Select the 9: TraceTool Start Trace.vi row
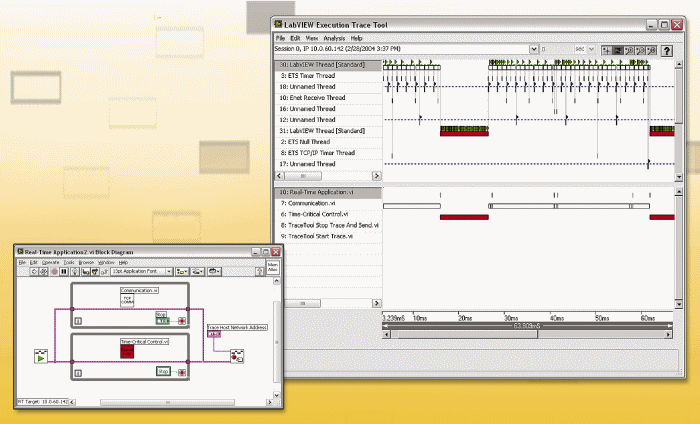 [328, 237]
